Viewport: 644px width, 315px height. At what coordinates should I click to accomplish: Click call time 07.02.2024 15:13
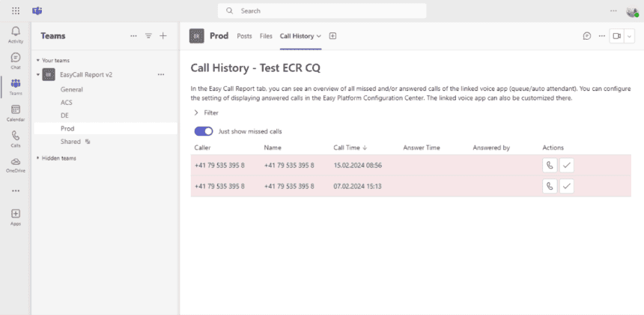pyautogui.click(x=357, y=186)
